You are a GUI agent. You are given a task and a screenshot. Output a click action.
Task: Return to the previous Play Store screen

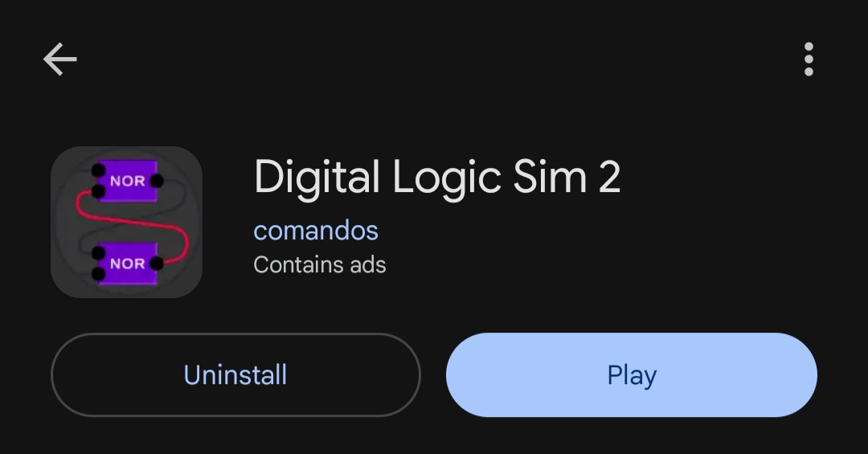pos(59,59)
